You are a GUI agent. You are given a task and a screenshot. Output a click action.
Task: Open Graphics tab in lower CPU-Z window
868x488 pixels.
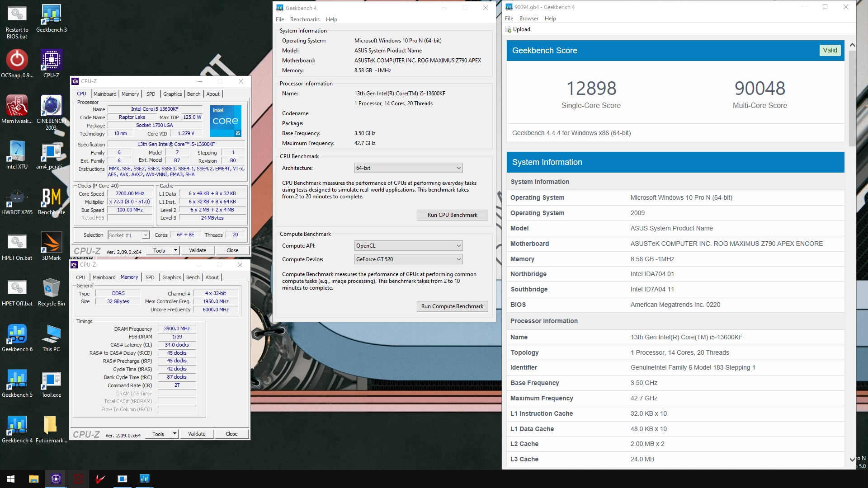(171, 277)
